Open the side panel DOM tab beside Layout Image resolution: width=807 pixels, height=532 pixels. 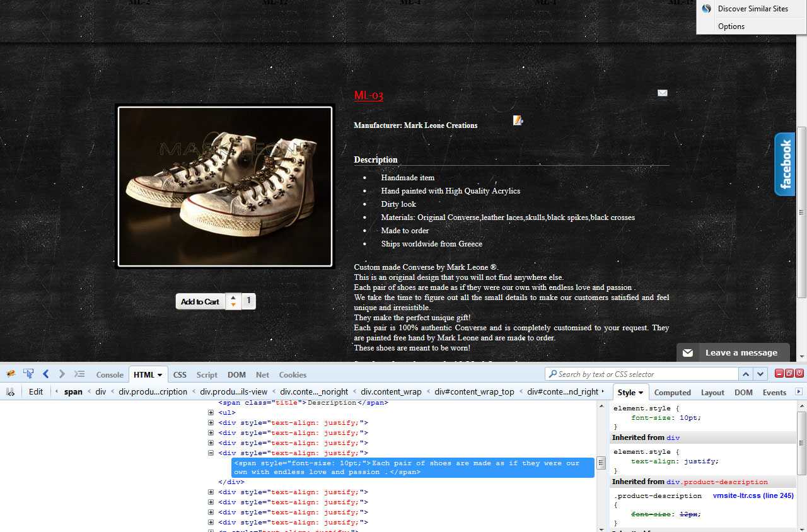click(x=743, y=392)
